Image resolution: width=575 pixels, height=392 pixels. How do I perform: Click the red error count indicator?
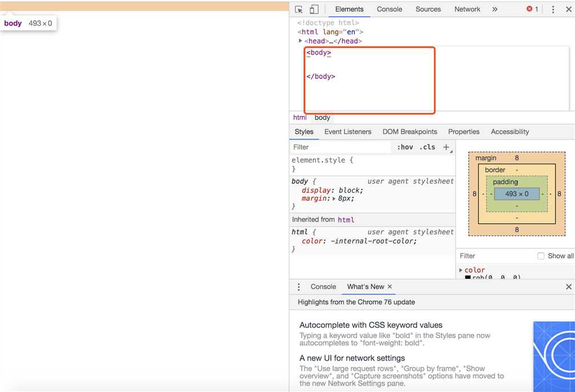tap(532, 9)
